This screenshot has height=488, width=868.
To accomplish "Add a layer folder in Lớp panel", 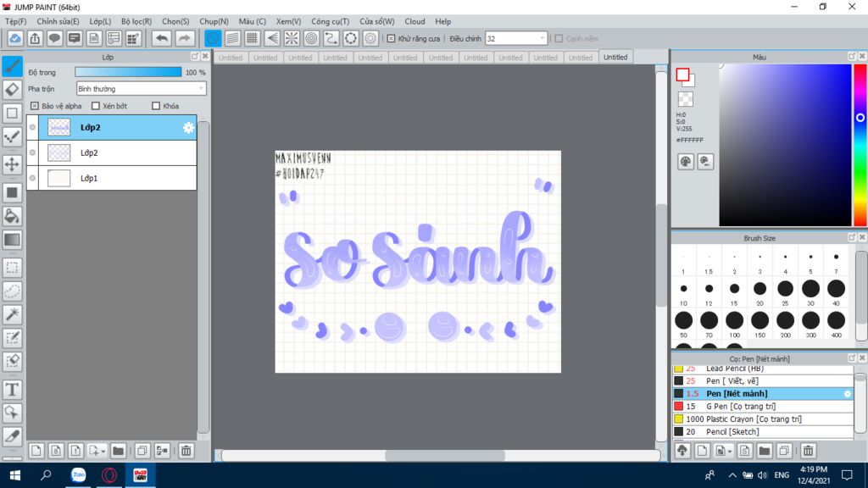I will tap(118, 451).
